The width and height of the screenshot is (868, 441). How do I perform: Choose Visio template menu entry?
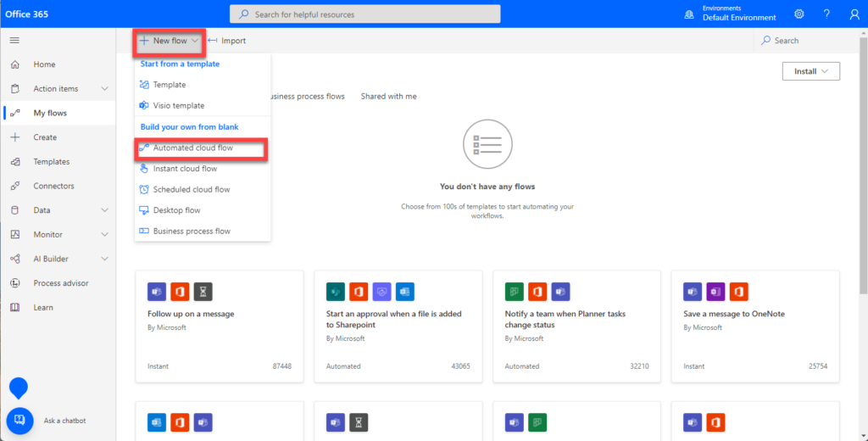(202, 105)
